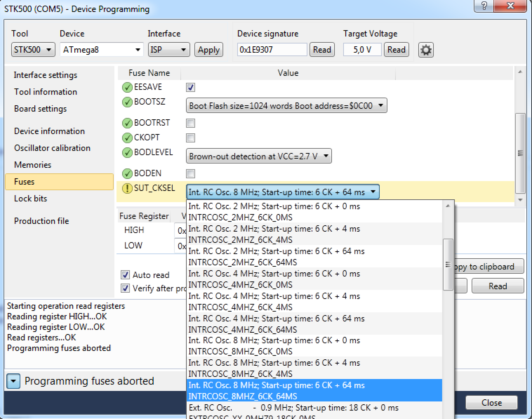This screenshot has width=532, height=419.
Task: Open the BOOTSZ boot flash size dropdown
Action: [286, 106]
